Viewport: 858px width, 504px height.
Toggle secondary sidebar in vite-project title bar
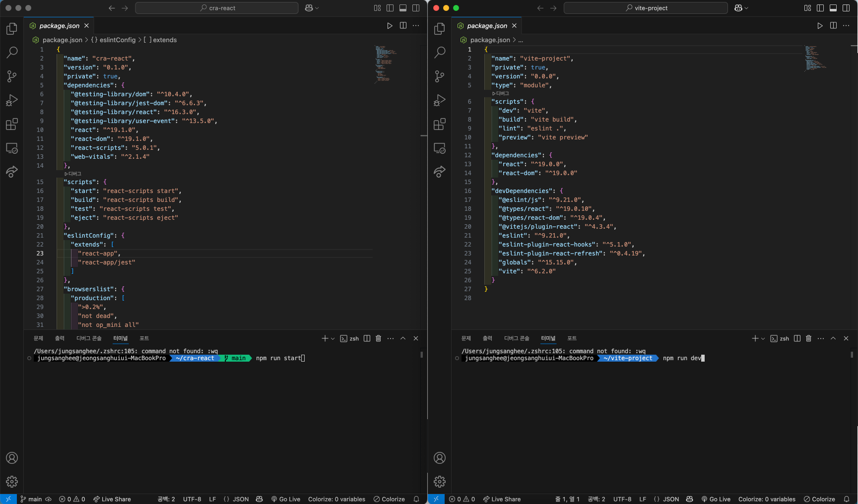(x=846, y=8)
